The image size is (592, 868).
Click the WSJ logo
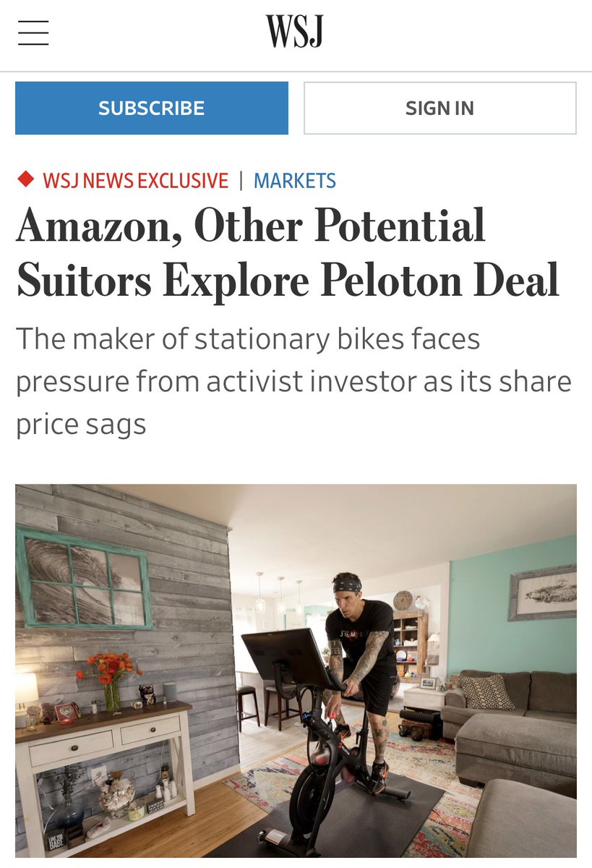[294, 32]
